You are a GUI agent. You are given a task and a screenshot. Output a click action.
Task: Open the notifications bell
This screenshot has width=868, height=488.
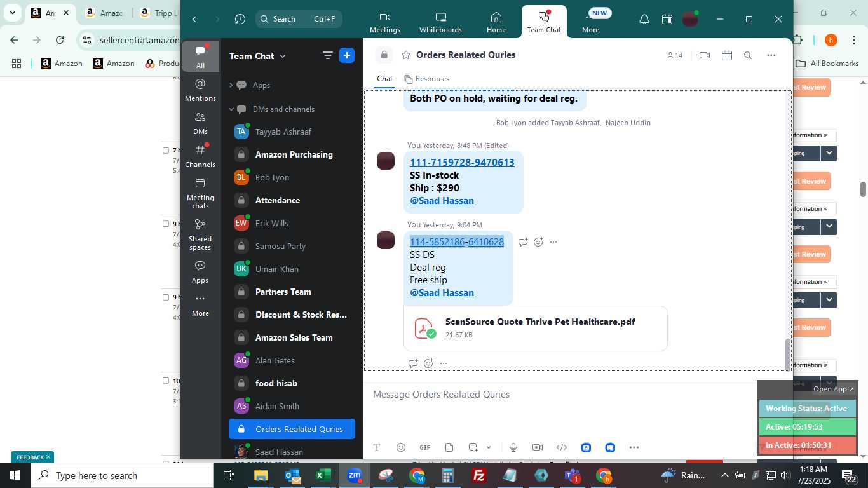(x=644, y=19)
